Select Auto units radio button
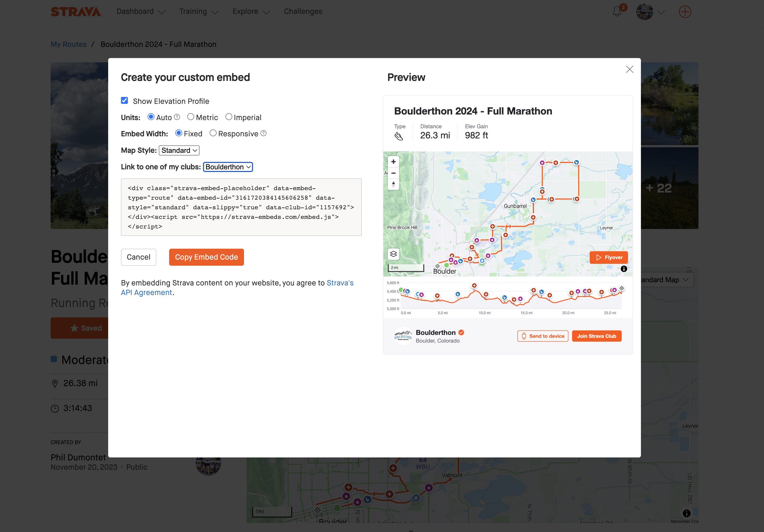 point(151,117)
